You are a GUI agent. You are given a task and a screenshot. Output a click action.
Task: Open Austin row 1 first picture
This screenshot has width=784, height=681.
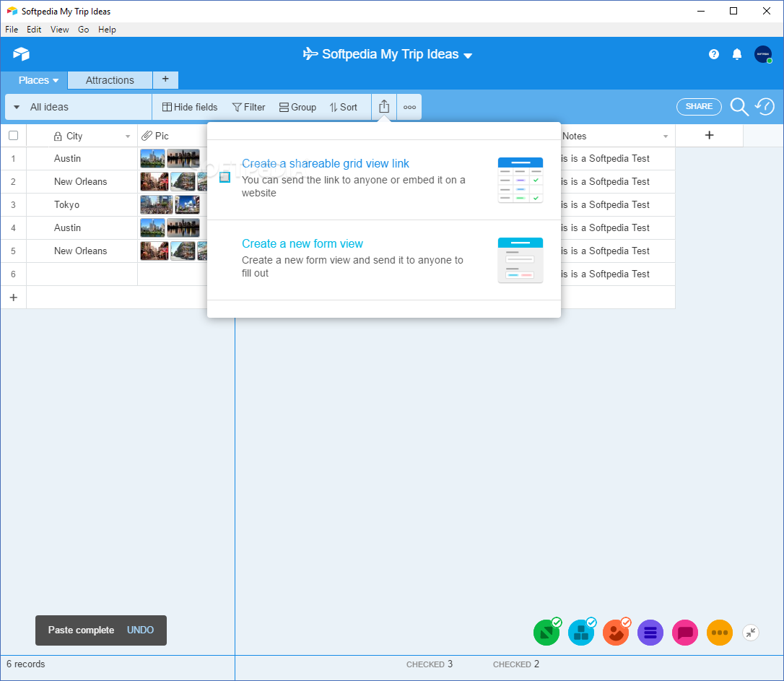152,158
